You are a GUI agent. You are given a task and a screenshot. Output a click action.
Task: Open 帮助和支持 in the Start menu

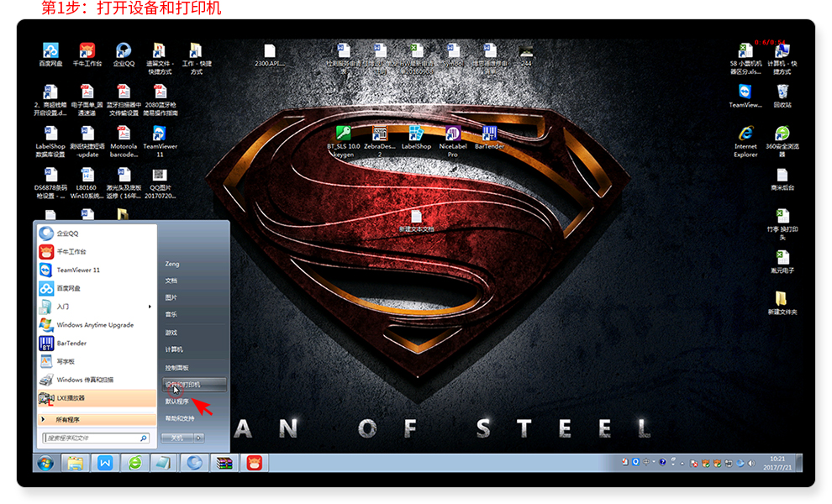coord(180,418)
